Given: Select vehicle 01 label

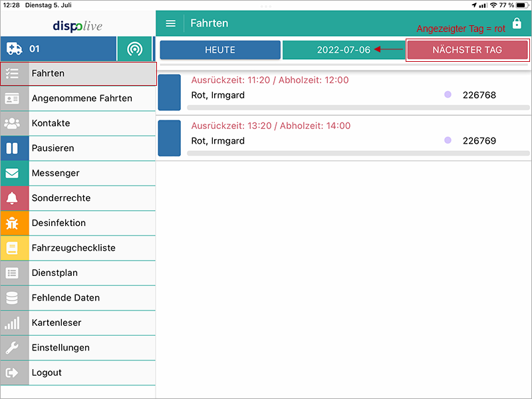Looking at the screenshot, I should 35,49.
